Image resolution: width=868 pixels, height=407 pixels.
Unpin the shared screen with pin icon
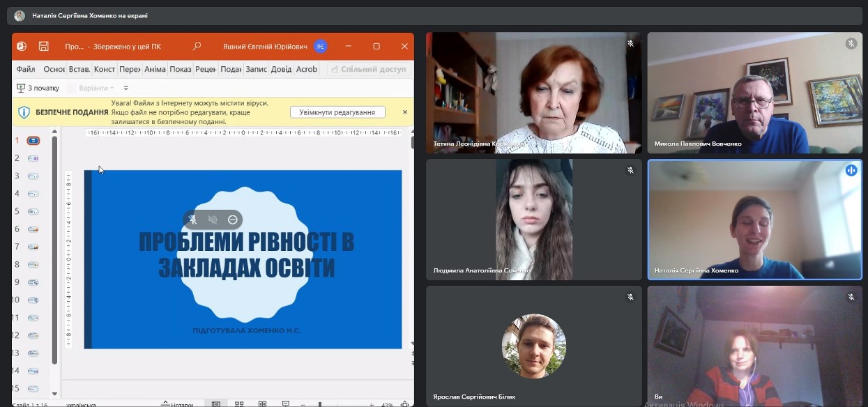(x=192, y=220)
